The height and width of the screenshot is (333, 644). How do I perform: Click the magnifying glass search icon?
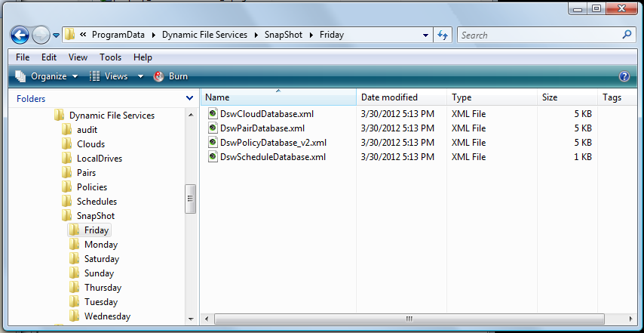pyautogui.click(x=627, y=35)
